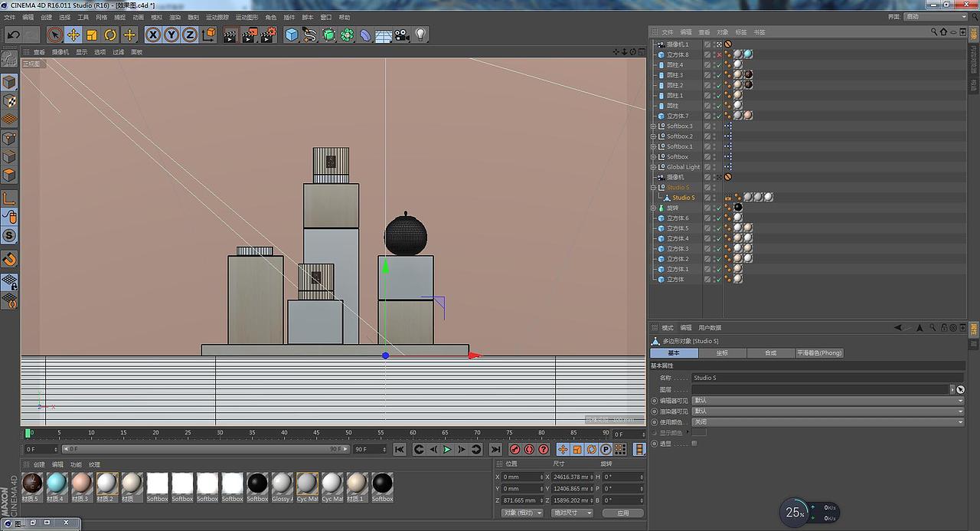Expand the Softbox.2 object
Image resolution: width=980 pixels, height=531 pixels.
[653, 136]
